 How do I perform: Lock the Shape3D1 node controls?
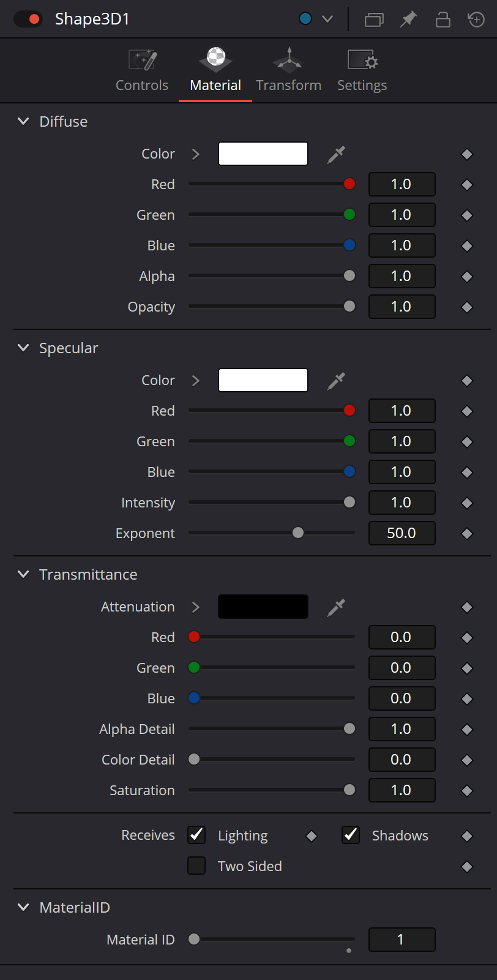coord(443,19)
